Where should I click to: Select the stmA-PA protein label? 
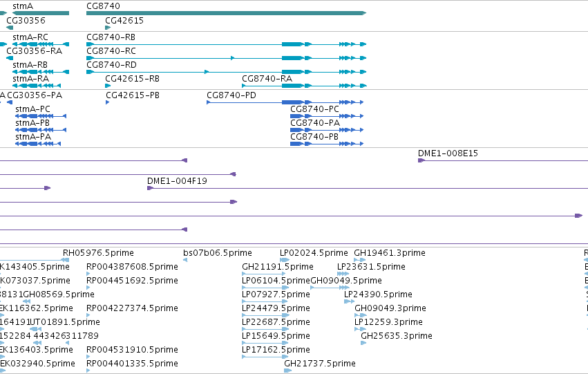click(x=33, y=137)
